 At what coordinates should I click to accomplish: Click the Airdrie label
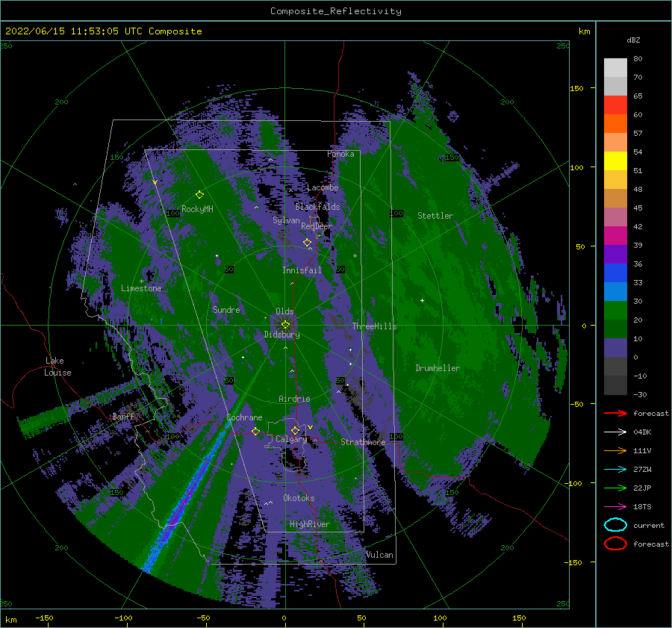pos(294,399)
